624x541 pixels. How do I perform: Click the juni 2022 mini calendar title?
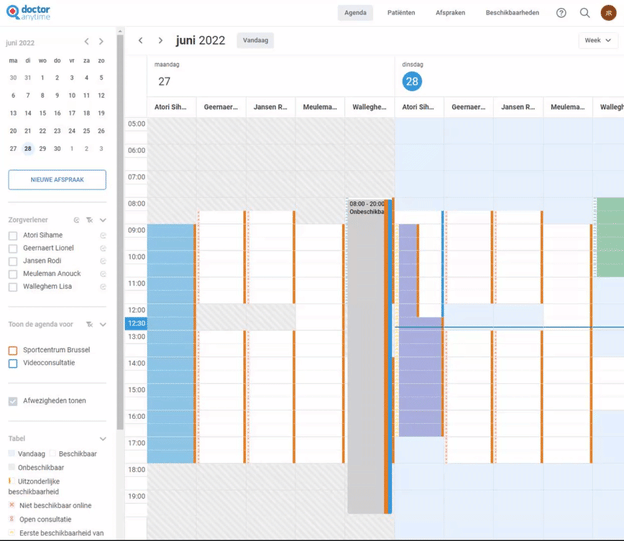(x=20, y=43)
